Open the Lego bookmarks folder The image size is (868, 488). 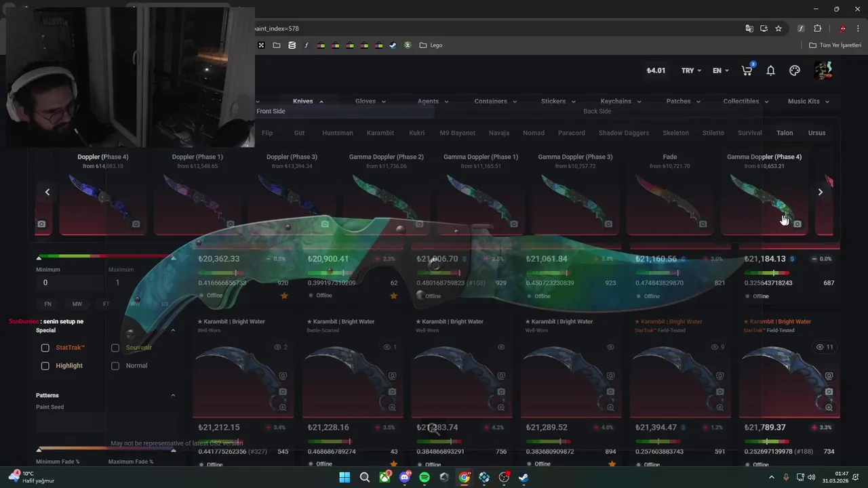(431, 45)
